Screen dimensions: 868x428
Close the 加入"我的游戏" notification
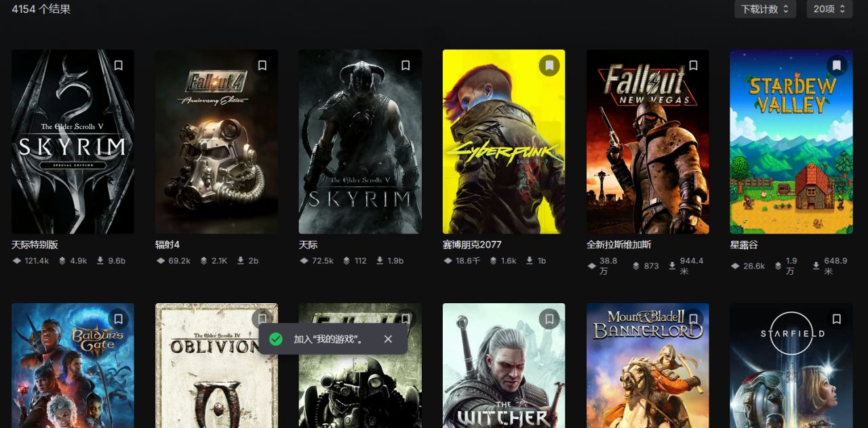coord(388,338)
